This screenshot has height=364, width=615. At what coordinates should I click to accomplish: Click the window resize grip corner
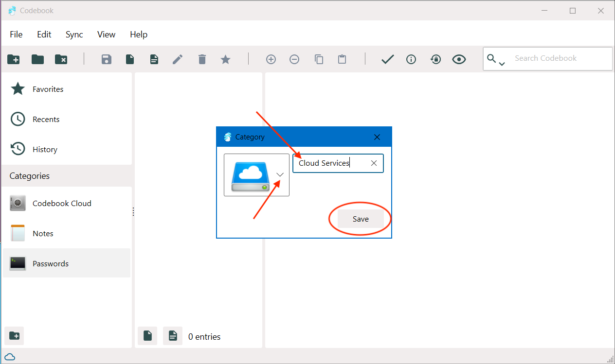(610, 359)
